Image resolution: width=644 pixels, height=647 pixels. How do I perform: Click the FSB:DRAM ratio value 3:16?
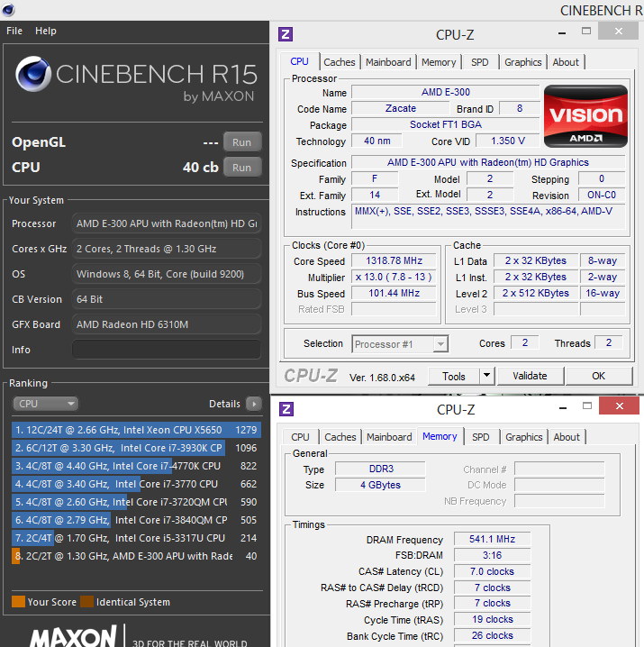492,555
